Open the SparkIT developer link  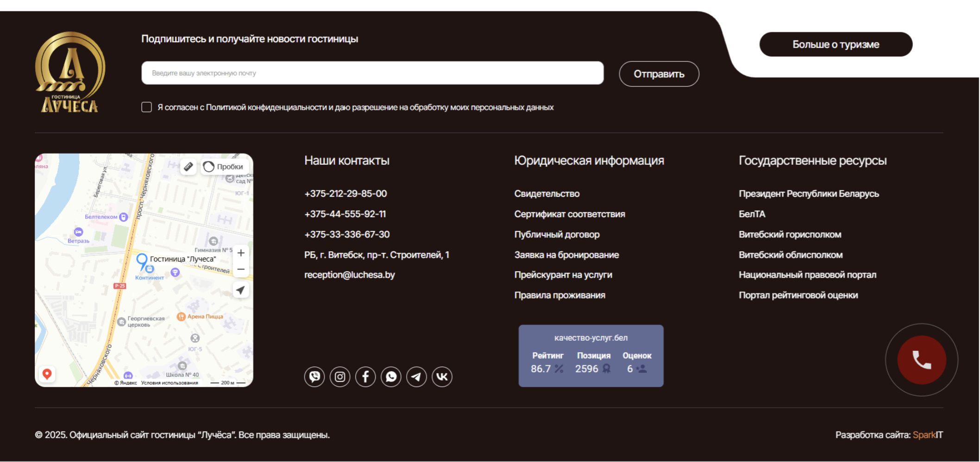point(928,435)
